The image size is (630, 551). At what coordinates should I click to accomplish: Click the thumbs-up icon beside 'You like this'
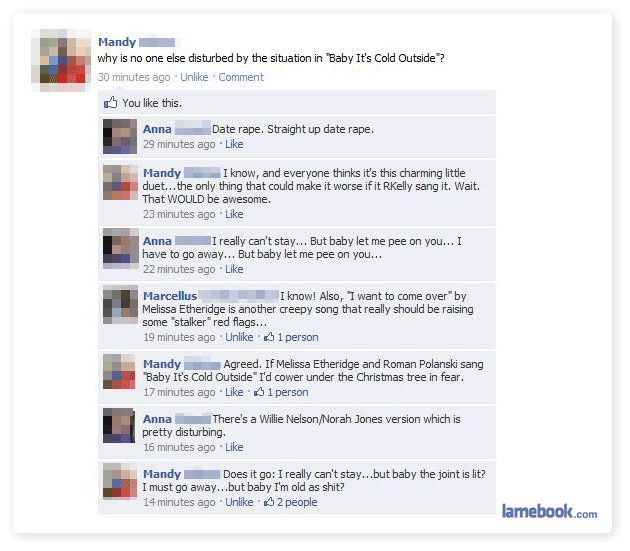point(110,103)
